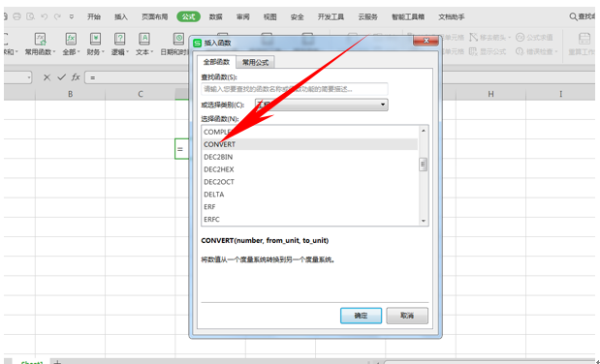600x364 pixels.
Task: Switch to the 全部函数 dialog tab
Action: click(216, 62)
